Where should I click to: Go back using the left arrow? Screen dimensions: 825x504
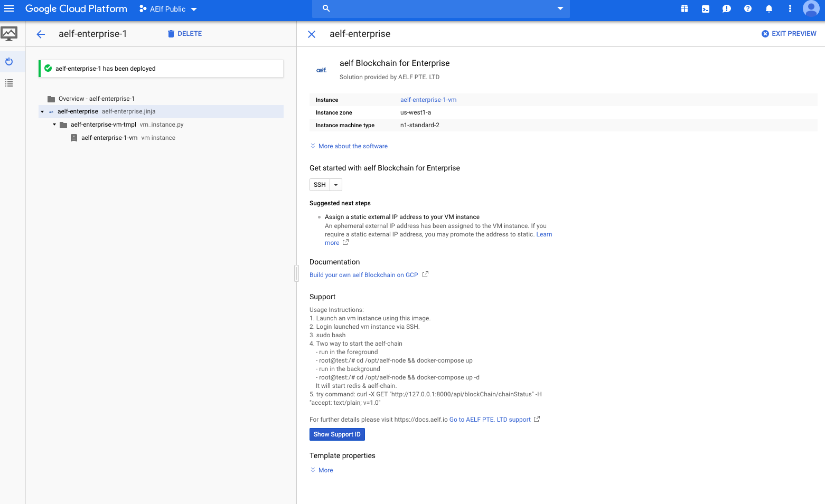click(41, 34)
